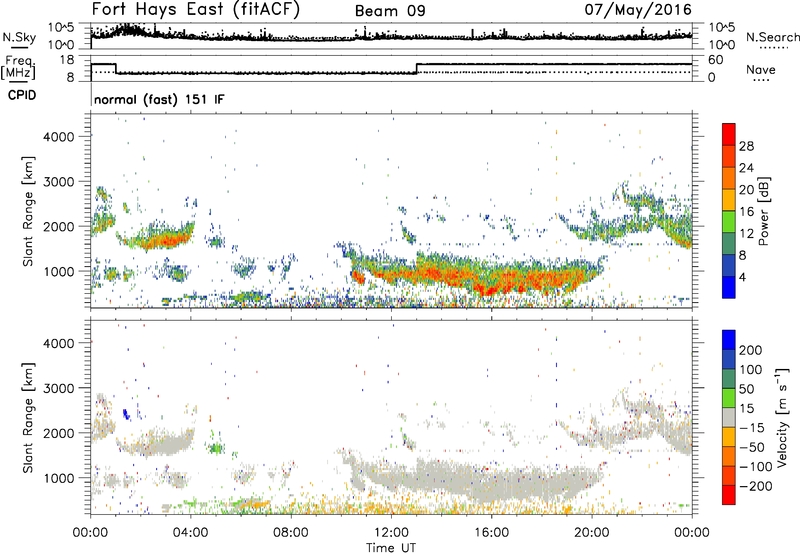Screen dimensions: 800x554
Task: Select the 'Beam 09' label
Action: [x=390, y=11]
